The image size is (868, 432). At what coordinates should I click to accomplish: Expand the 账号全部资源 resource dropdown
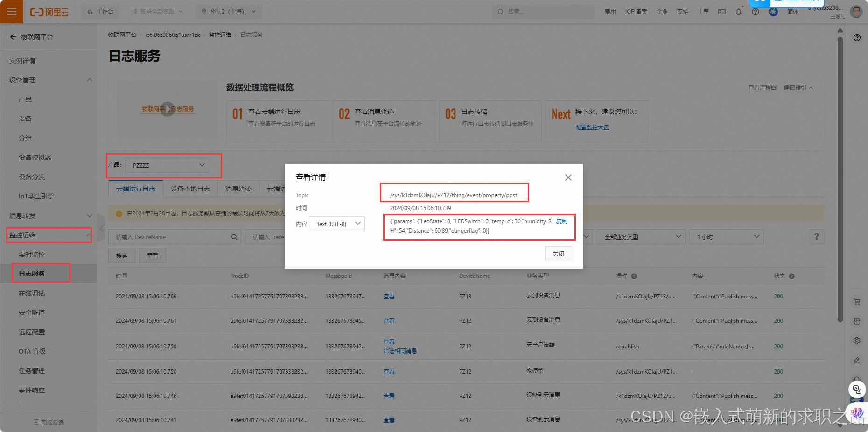[x=157, y=12]
